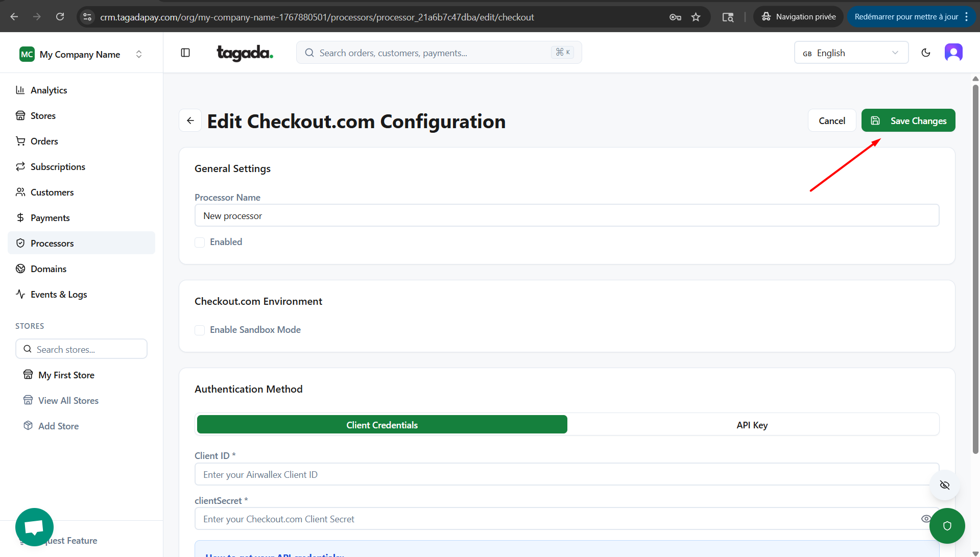Open the user profile avatar

(953, 53)
